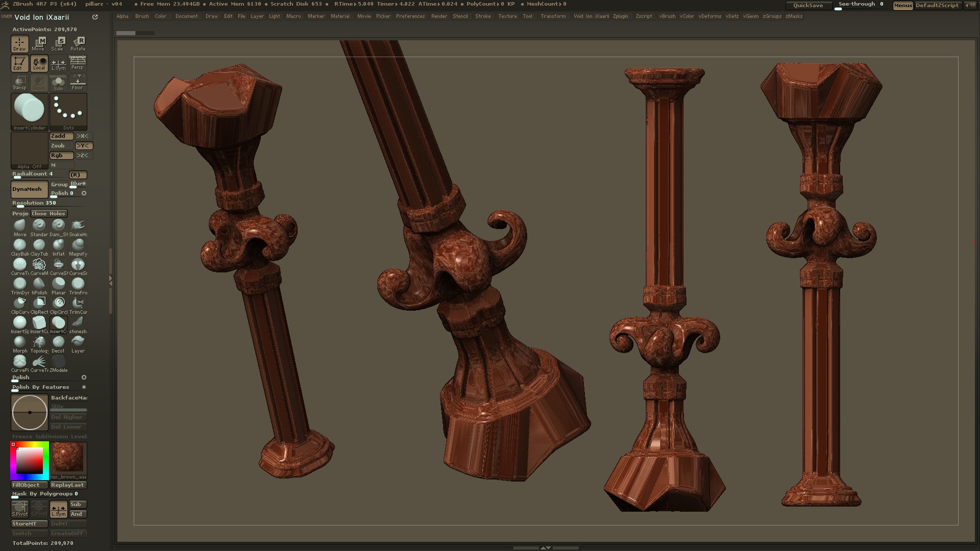The width and height of the screenshot is (980, 551).
Task: Click the FillObject button
Action: point(29,485)
